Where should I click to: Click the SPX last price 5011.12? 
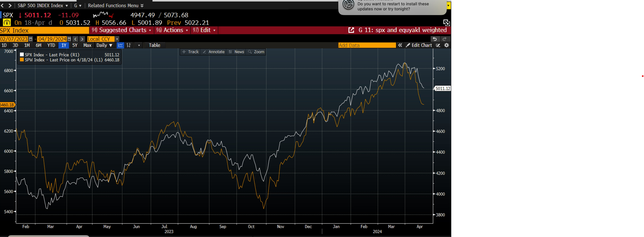(x=38, y=15)
